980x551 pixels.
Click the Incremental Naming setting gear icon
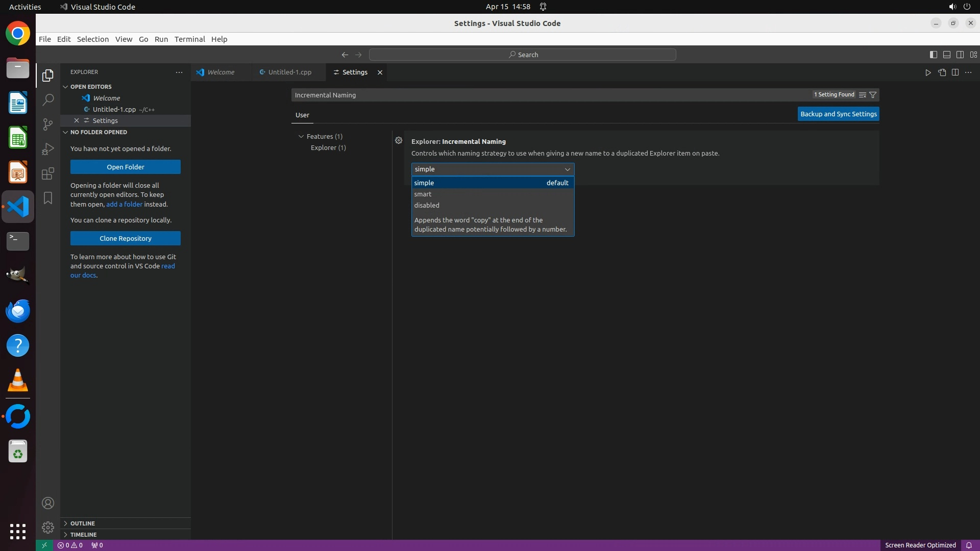pos(399,140)
